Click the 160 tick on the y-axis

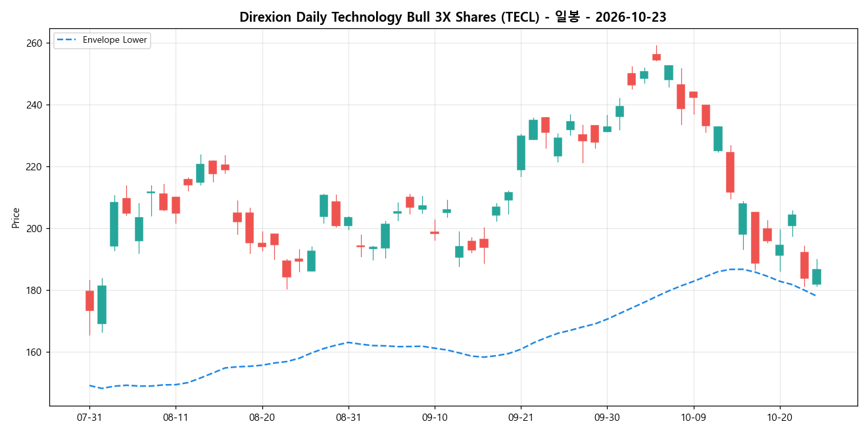pyautogui.click(x=35, y=352)
